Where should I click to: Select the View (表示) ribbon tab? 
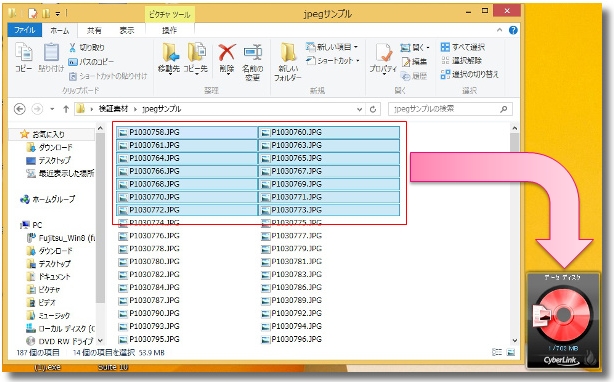[x=126, y=30]
